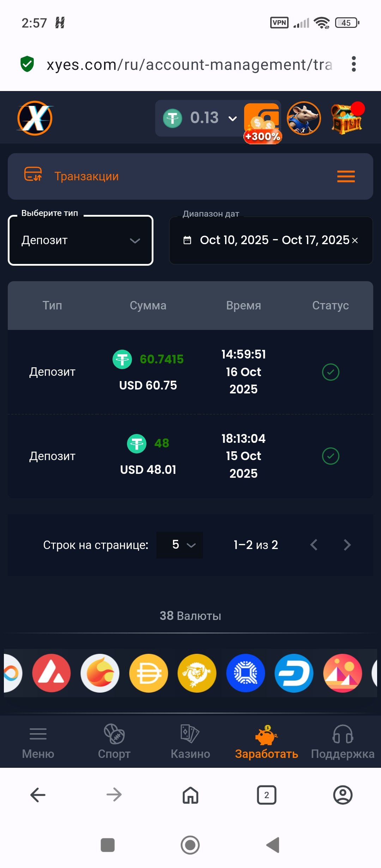
Task: Clear the date range filter
Action: click(x=355, y=240)
